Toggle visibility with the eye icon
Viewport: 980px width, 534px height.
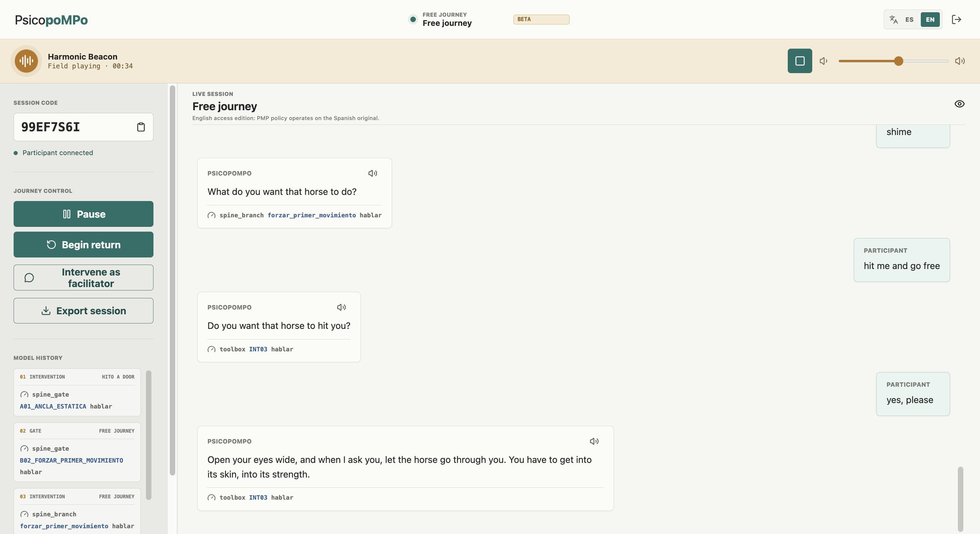[960, 104]
